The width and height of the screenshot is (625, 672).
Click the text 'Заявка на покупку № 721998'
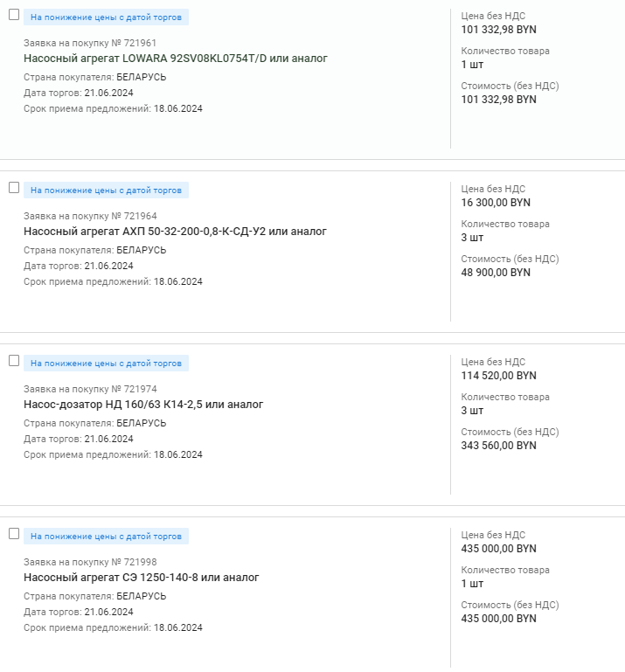(x=90, y=562)
